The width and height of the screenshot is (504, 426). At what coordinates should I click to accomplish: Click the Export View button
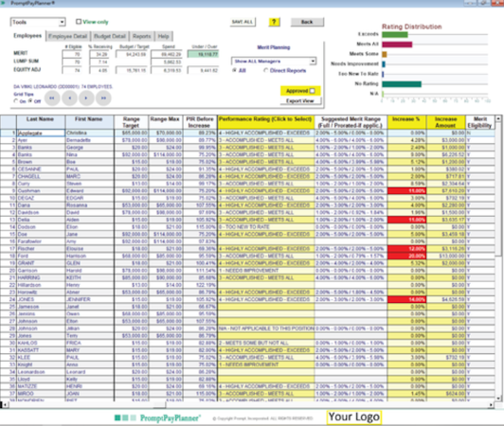tap(300, 101)
